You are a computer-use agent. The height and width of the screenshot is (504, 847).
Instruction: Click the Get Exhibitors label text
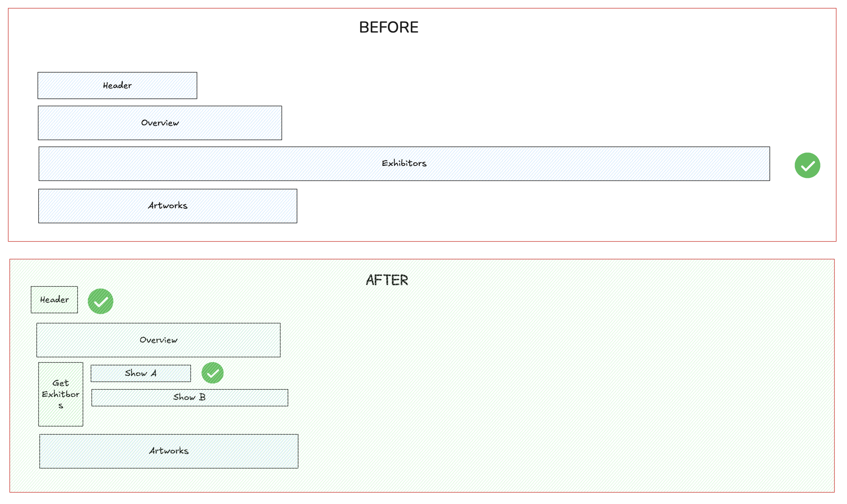click(61, 394)
